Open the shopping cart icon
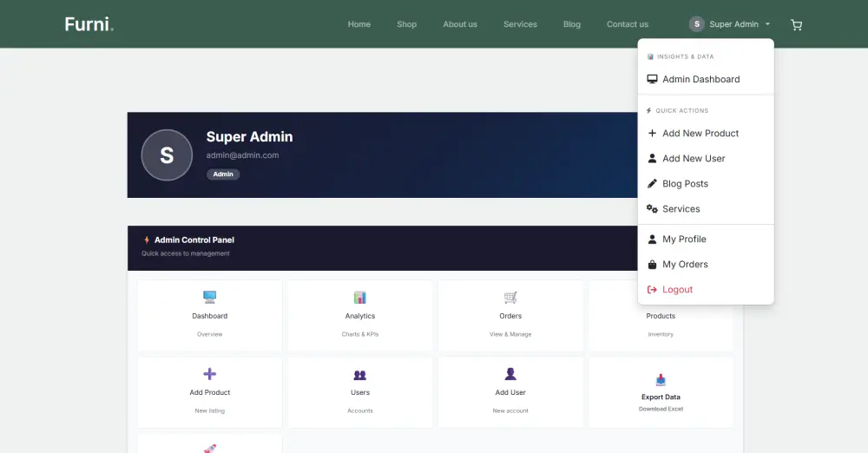Viewport: 868px width, 453px height. point(796,24)
